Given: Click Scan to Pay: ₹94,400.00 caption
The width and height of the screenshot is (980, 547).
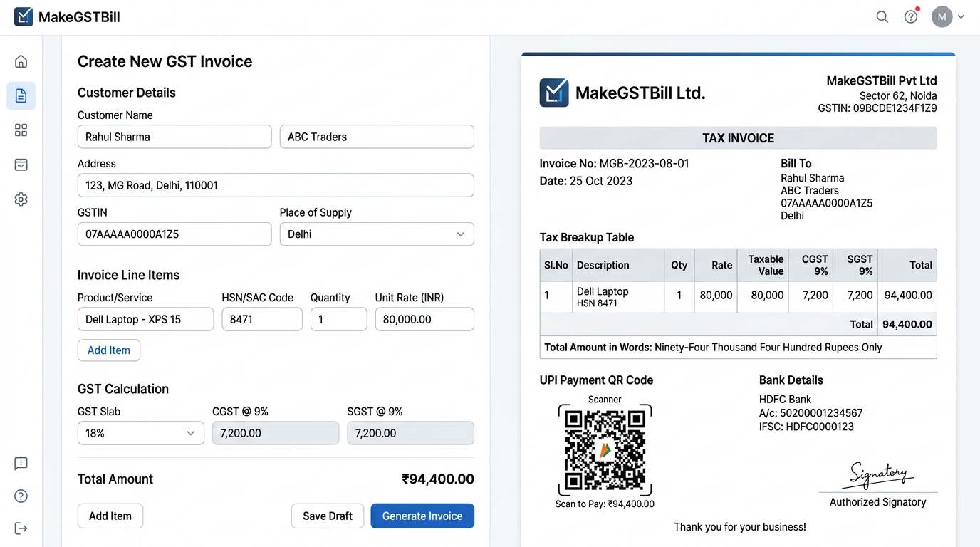Looking at the screenshot, I should (605, 504).
